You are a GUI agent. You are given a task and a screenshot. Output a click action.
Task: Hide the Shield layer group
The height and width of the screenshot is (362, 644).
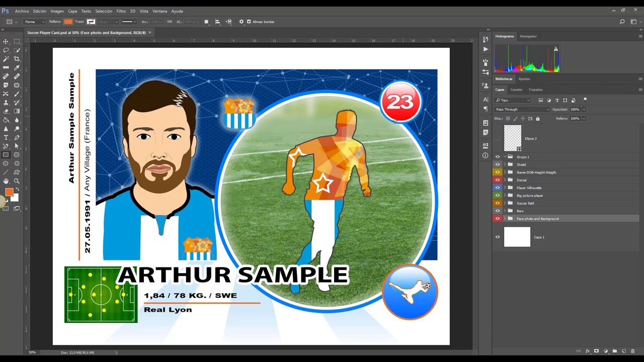498,164
